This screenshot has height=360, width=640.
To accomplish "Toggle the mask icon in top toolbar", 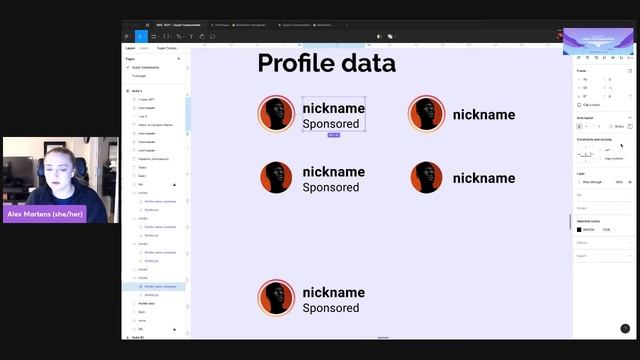I will pos(379,36).
